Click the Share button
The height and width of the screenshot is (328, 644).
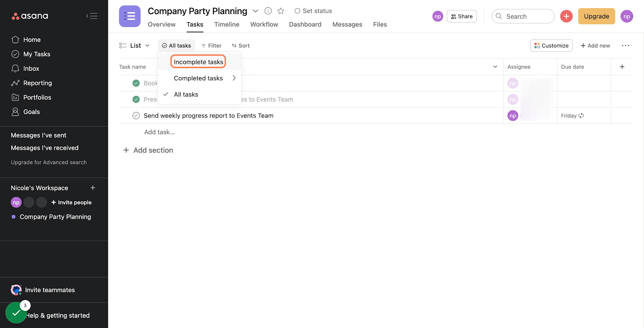click(x=462, y=16)
